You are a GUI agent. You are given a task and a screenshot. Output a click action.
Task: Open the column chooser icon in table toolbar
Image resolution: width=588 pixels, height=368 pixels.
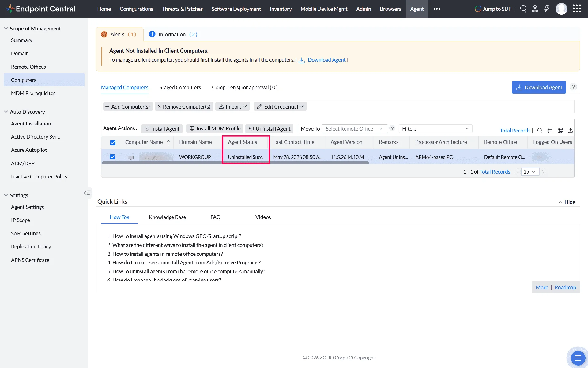click(x=550, y=131)
